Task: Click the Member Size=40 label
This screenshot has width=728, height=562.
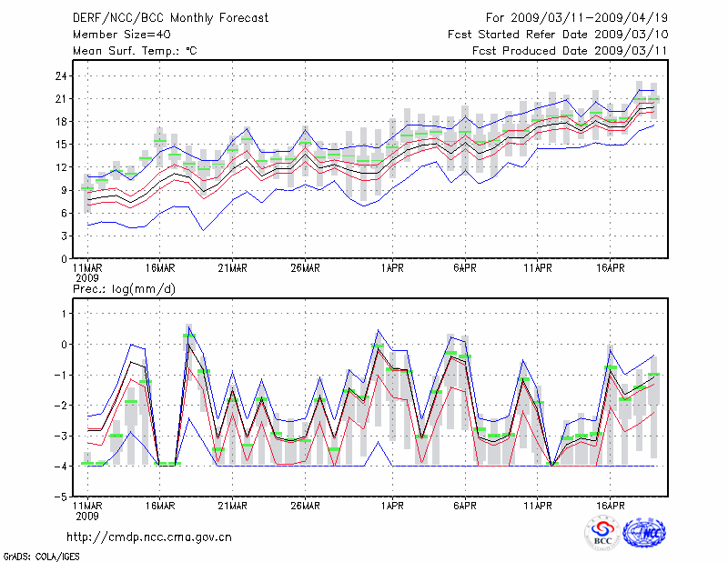Action: coord(115,34)
